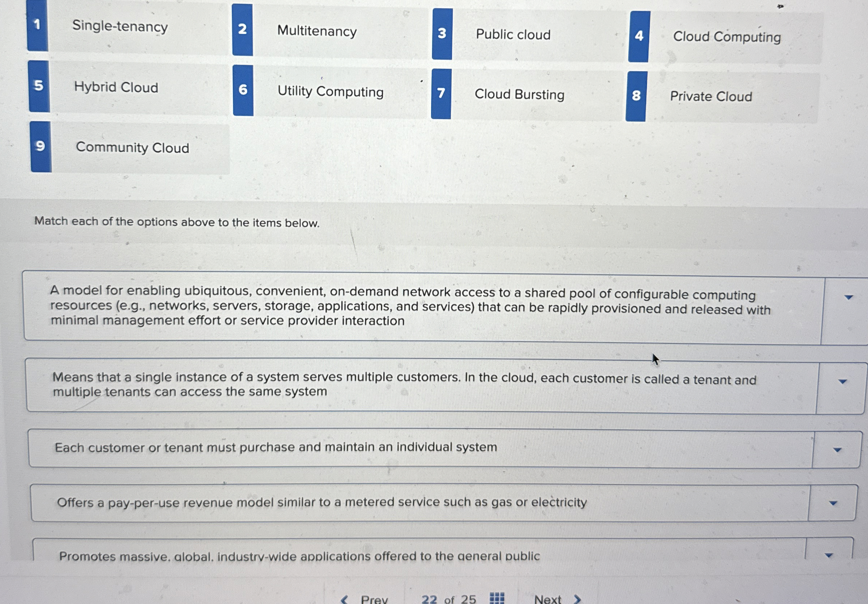Select the Private Cloud option tile

(711, 96)
